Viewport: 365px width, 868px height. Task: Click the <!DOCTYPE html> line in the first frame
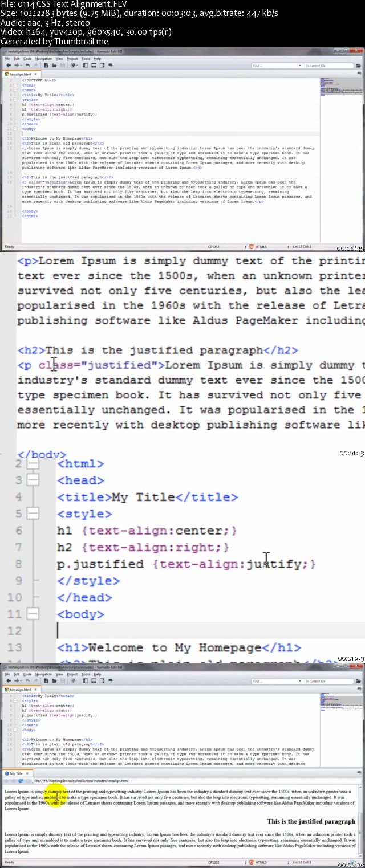[x=39, y=80]
